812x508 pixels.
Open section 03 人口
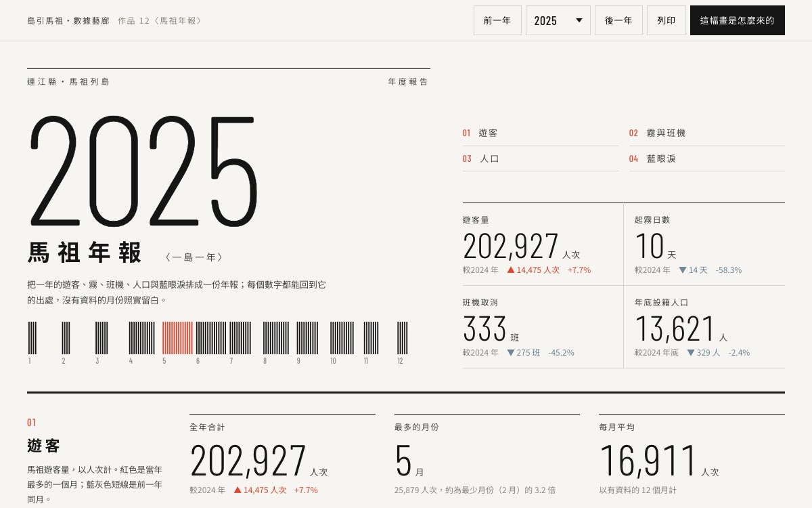540,159
